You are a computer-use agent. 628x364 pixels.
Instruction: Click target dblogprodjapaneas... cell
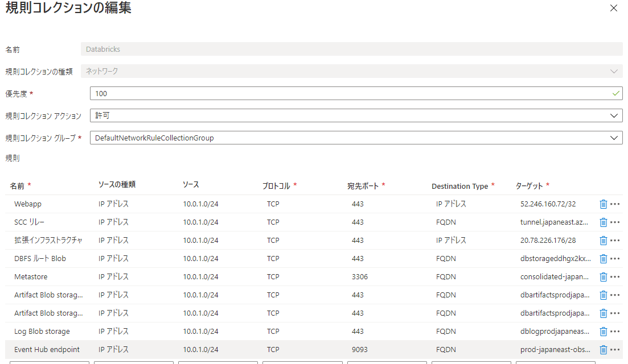coord(555,332)
